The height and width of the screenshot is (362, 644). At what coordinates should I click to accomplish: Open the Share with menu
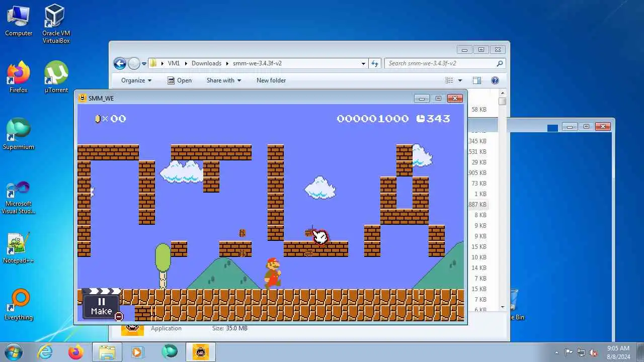point(224,80)
